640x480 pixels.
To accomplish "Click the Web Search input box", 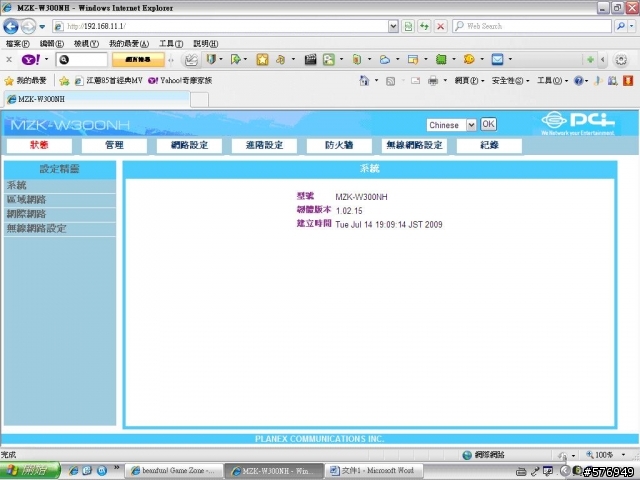I will click(532, 27).
